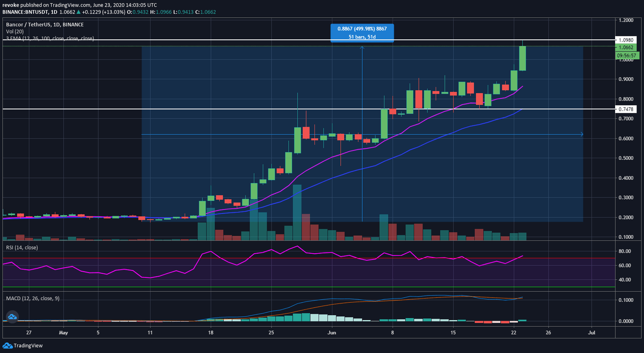Click the round TradingView badge in MACD pane
The height and width of the screenshot is (353, 644).
point(12,317)
